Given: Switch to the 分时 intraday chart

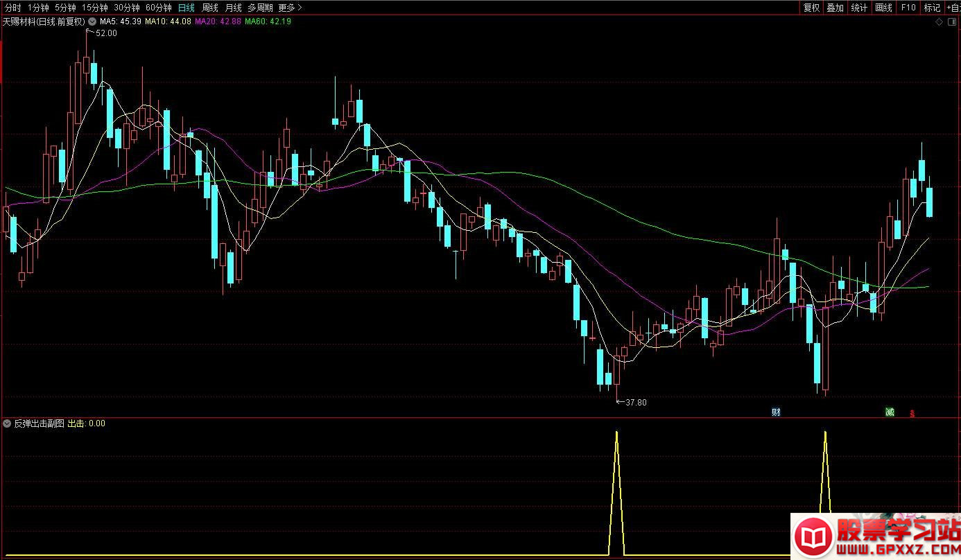Looking at the screenshot, I should pyautogui.click(x=12, y=8).
